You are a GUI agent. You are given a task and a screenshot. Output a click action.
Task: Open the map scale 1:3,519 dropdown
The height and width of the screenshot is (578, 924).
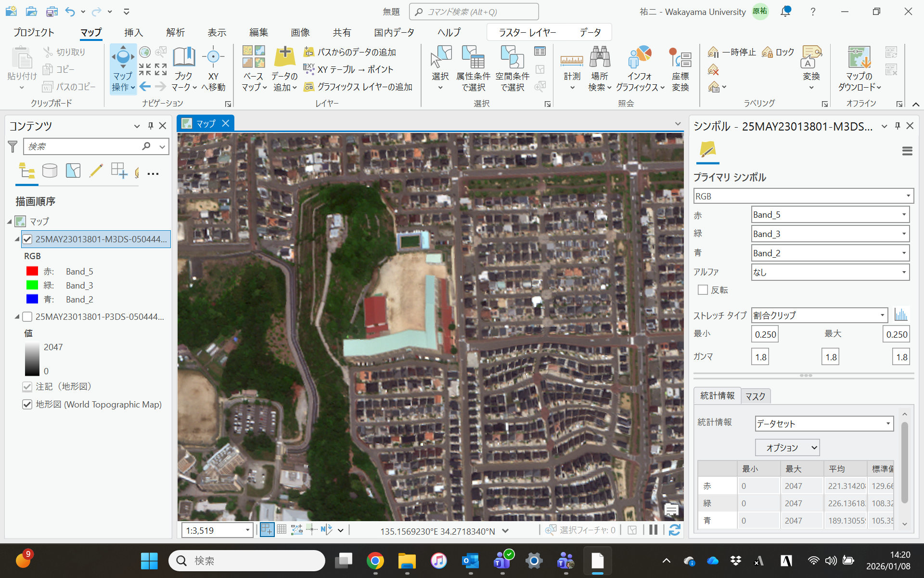click(x=247, y=530)
